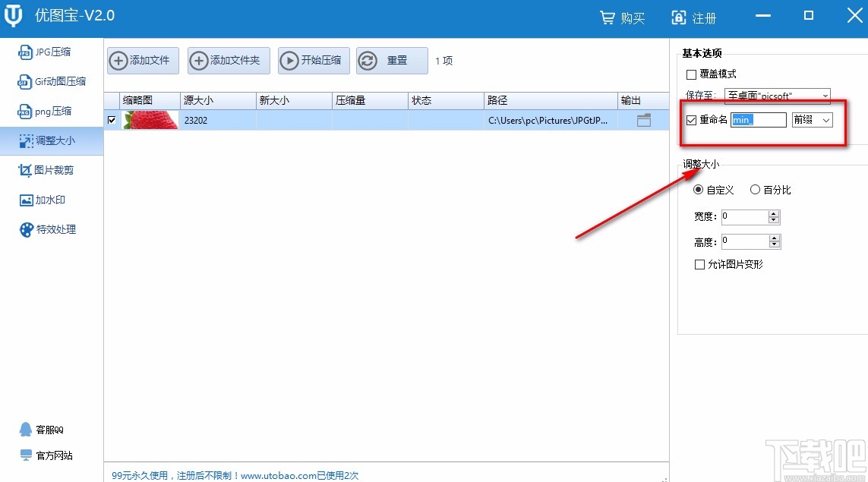868x482 pixels.
Task: Click 添加文件夹 to add a folder
Action: (x=228, y=61)
